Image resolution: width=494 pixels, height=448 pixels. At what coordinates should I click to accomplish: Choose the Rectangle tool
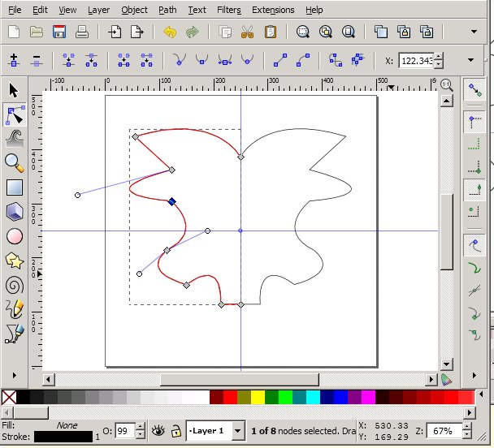tap(14, 187)
